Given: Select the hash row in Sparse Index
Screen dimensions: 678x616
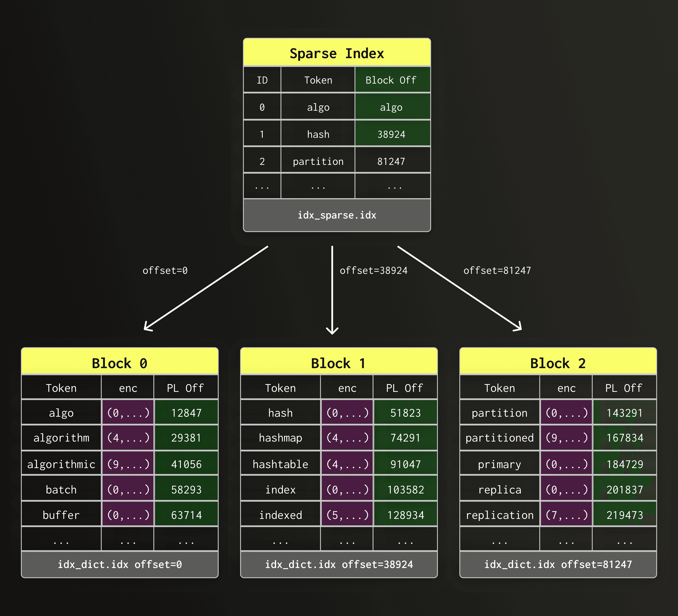Looking at the screenshot, I should point(318,134).
